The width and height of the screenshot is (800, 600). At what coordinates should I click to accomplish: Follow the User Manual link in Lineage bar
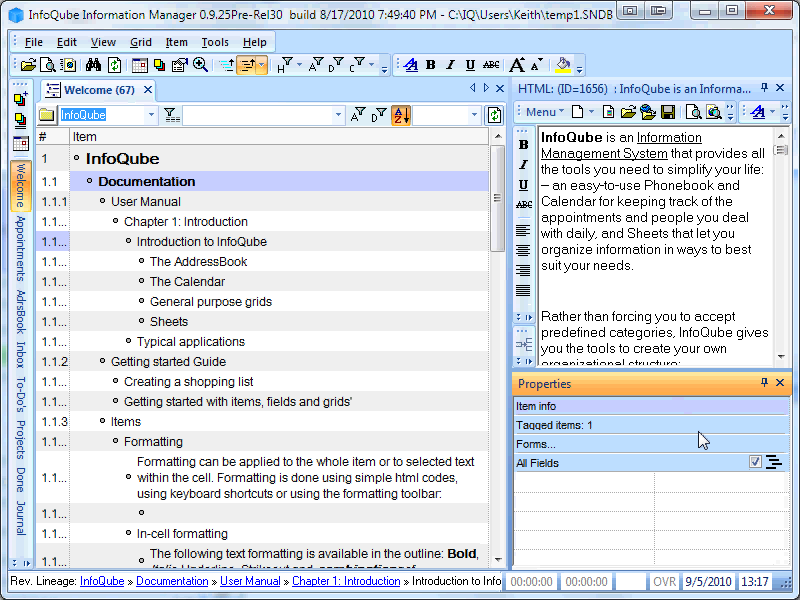click(x=250, y=581)
